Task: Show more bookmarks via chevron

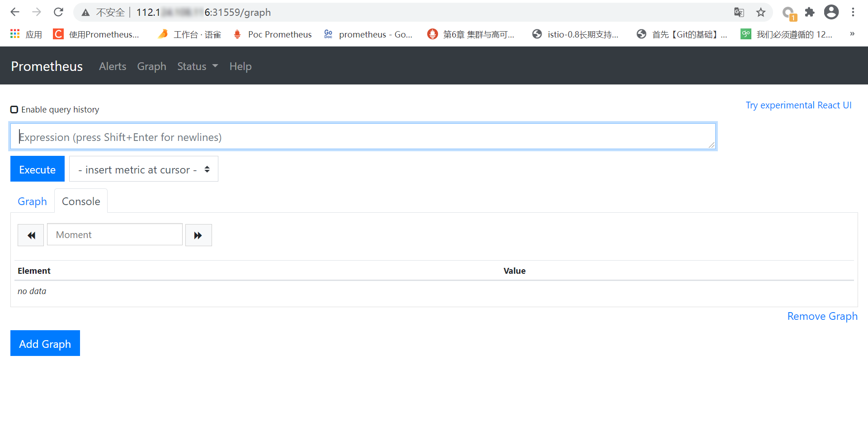Action: click(x=852, y=34)
